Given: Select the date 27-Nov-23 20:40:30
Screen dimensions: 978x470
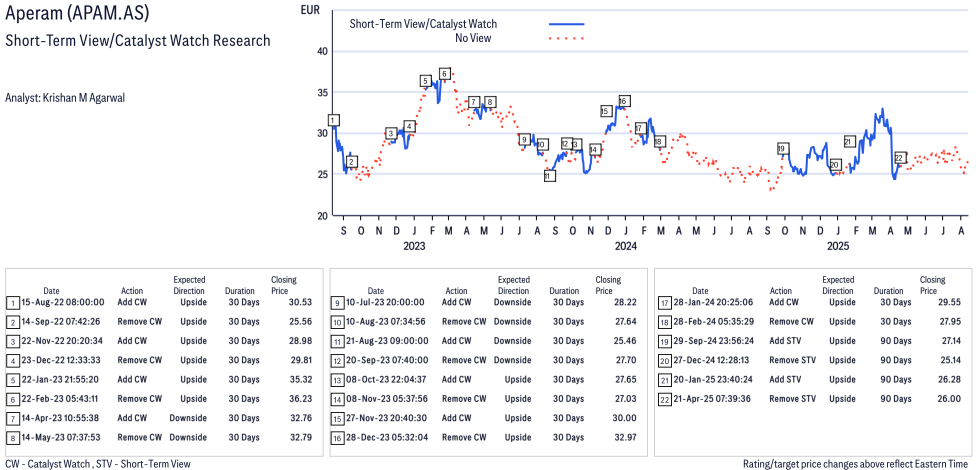Looking at the screenshot, I should point(388,418).
